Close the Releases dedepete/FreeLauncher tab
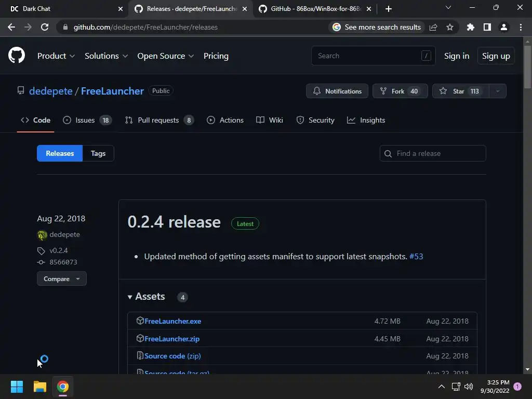Viewport: 532px width, 399px height. click(245, 9)
